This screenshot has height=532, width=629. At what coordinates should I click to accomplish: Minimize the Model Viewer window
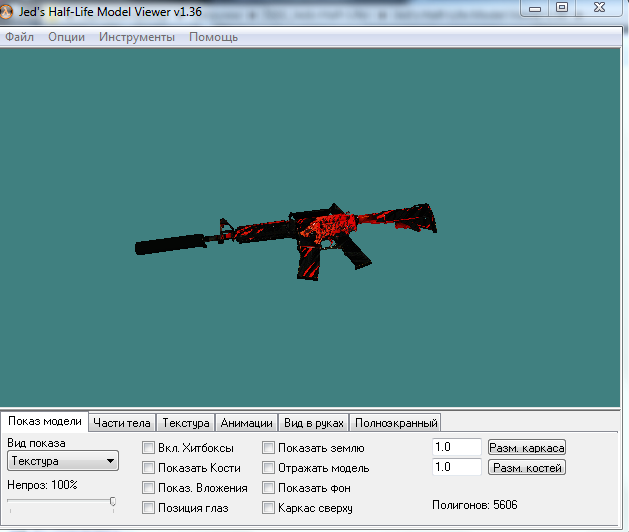coord(535,8)
